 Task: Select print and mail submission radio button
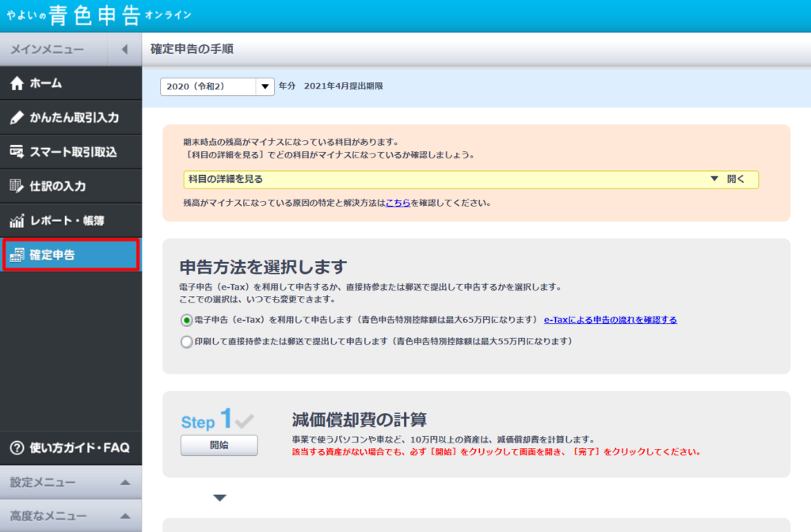click(x=187, y=342)
